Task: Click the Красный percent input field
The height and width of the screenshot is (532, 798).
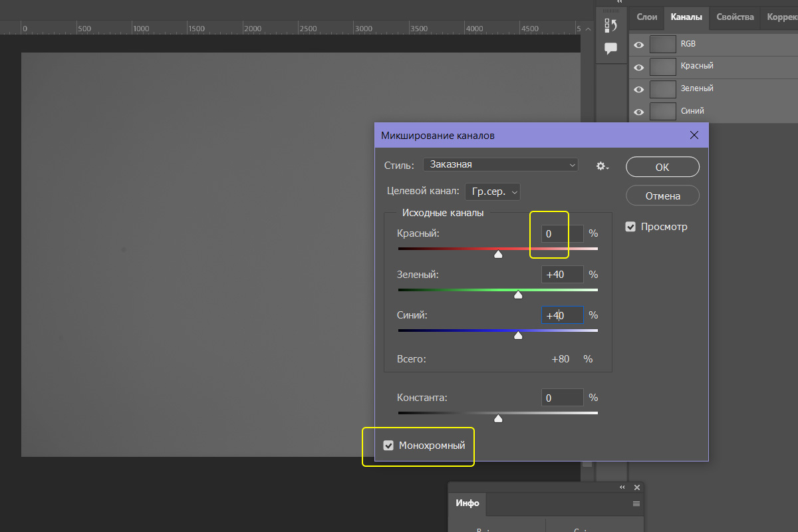Action: coord(563,233)
